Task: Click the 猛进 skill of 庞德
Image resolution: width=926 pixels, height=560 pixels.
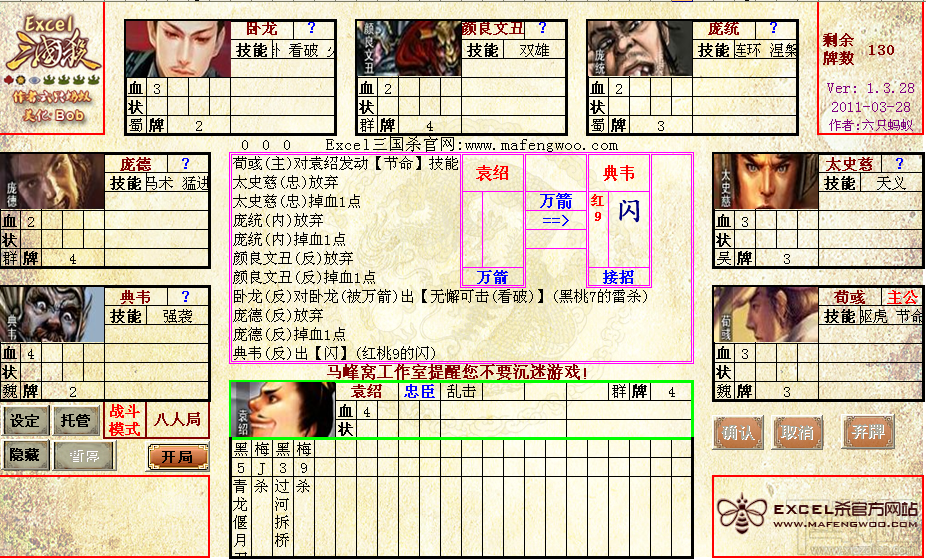Action: pos(195,184)
